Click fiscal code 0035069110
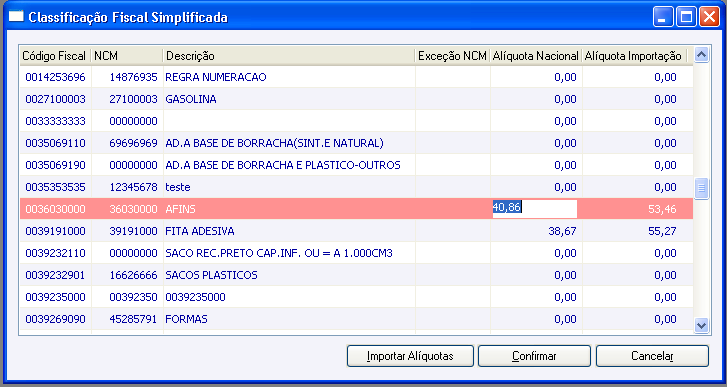727x387 pixels. coord(56,143)
